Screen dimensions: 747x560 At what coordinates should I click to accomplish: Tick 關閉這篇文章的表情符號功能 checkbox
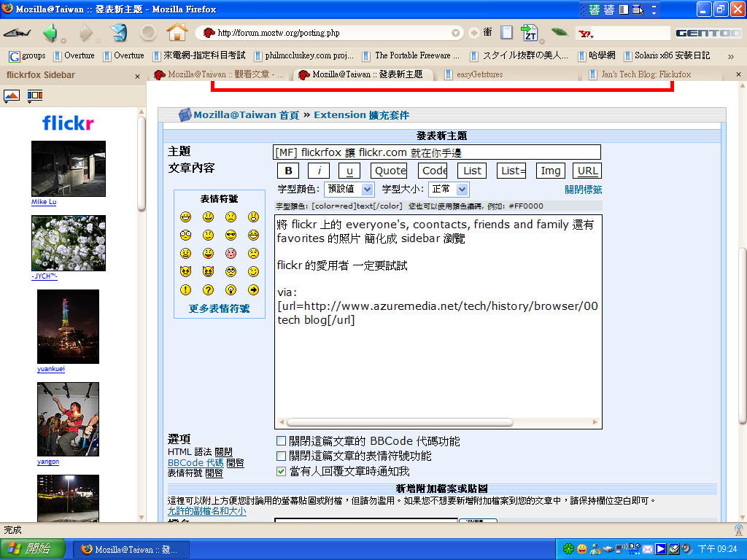[282, 456]
